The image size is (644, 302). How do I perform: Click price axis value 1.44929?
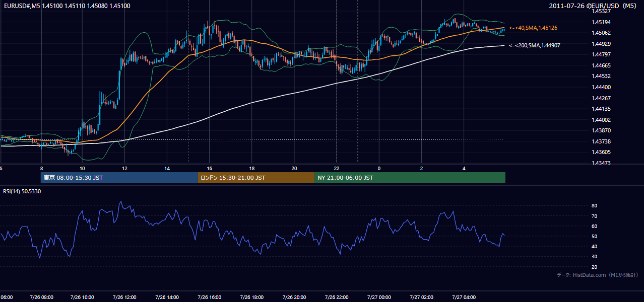[601, 44]
